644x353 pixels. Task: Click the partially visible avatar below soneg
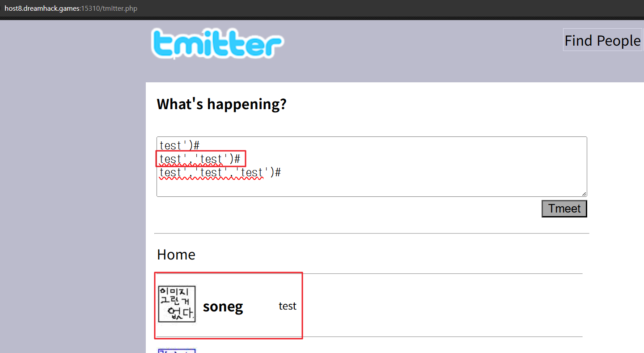click(x=177, y=350)
